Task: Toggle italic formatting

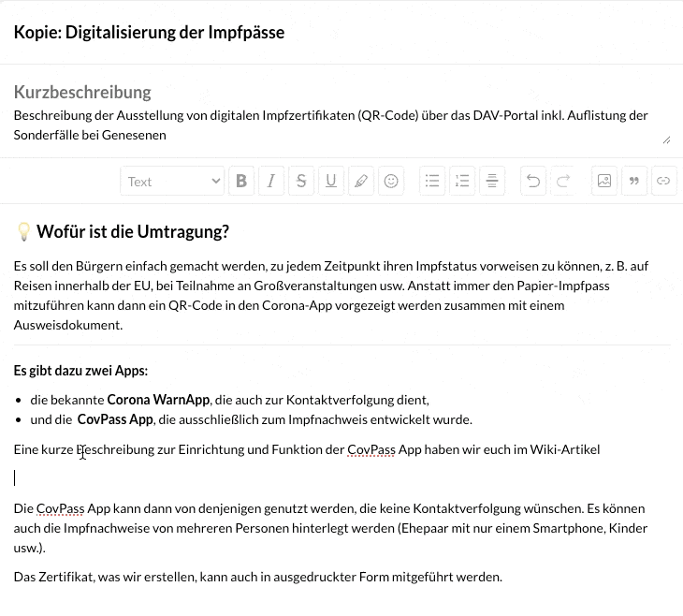Action: coord(271,182)
